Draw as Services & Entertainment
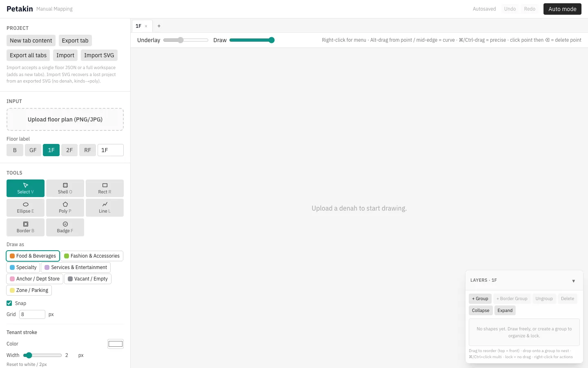The image size is (588, 368). (x=76, y=267)
